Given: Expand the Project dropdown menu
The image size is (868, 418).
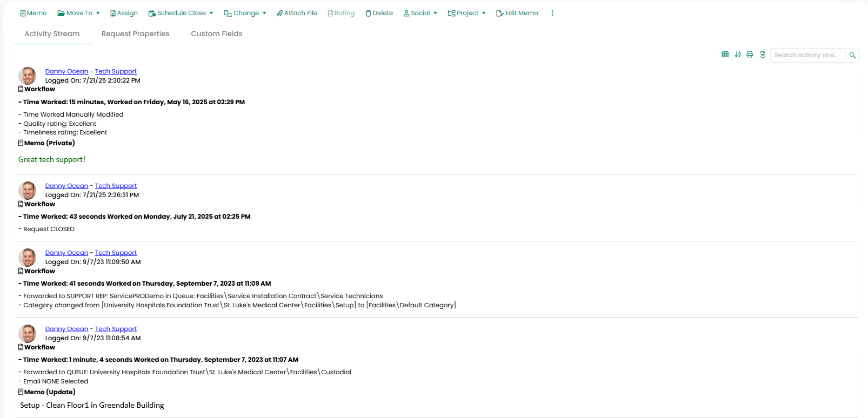Looking at the screenshot, I should [467, 13].
